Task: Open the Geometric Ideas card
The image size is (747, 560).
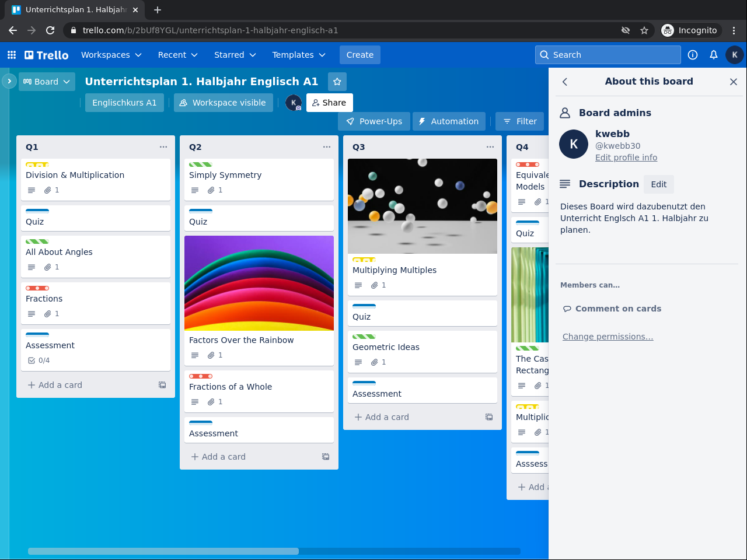Action: click(423, 352)
